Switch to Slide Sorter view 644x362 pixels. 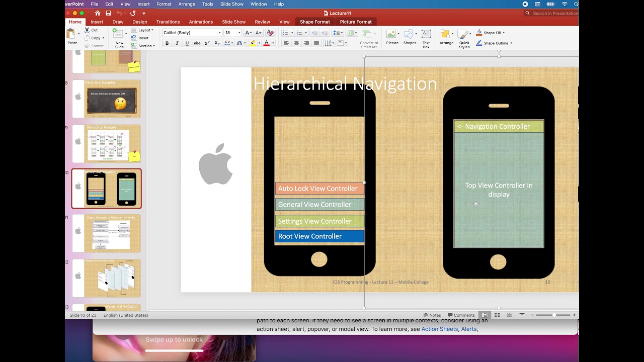coord(497,315)
